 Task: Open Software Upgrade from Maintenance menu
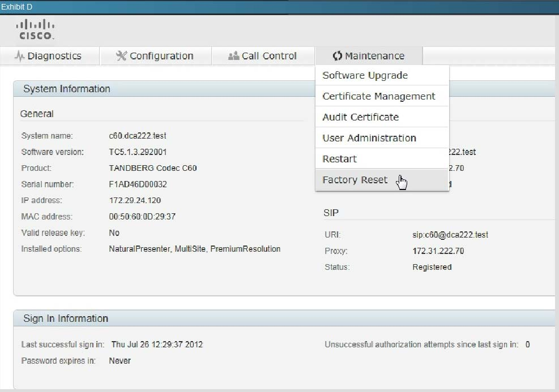[365, 75]
